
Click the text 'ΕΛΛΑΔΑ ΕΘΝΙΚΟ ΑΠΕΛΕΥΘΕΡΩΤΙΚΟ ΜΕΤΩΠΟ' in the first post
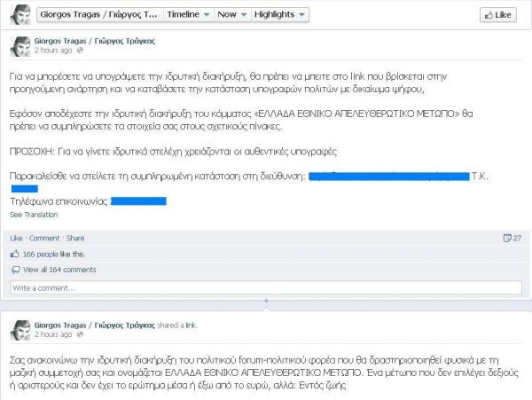pos(356,114)
